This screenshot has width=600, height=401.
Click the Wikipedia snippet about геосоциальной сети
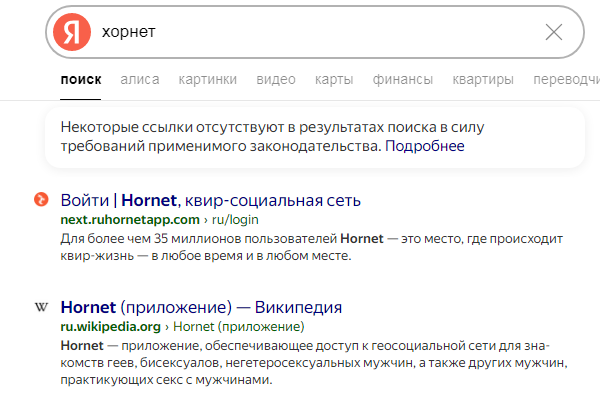click(x=314, y=363)
